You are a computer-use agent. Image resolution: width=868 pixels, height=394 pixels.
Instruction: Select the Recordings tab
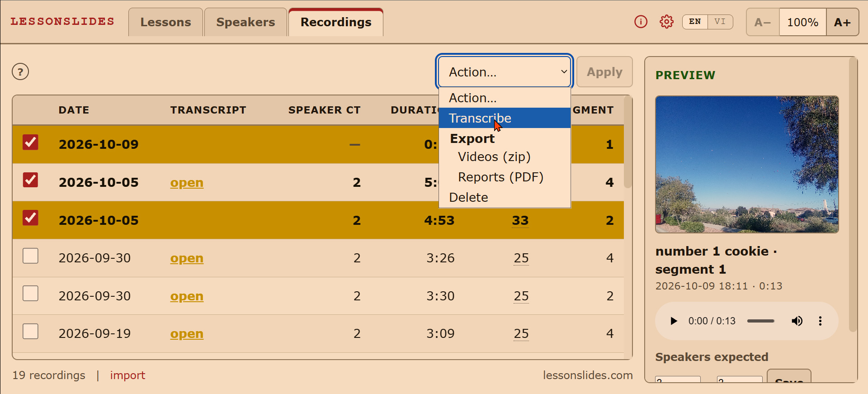pyautogui.click(x=336, y=22)
